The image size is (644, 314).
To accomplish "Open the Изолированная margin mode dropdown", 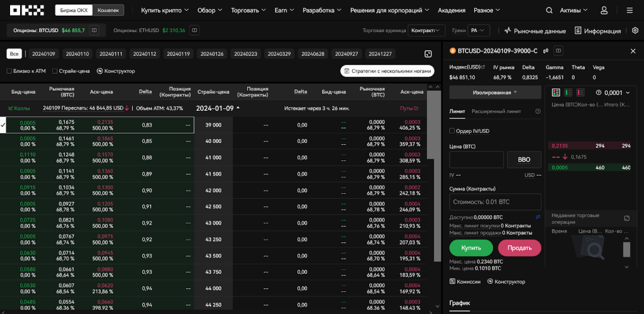I will click(495, 93).
